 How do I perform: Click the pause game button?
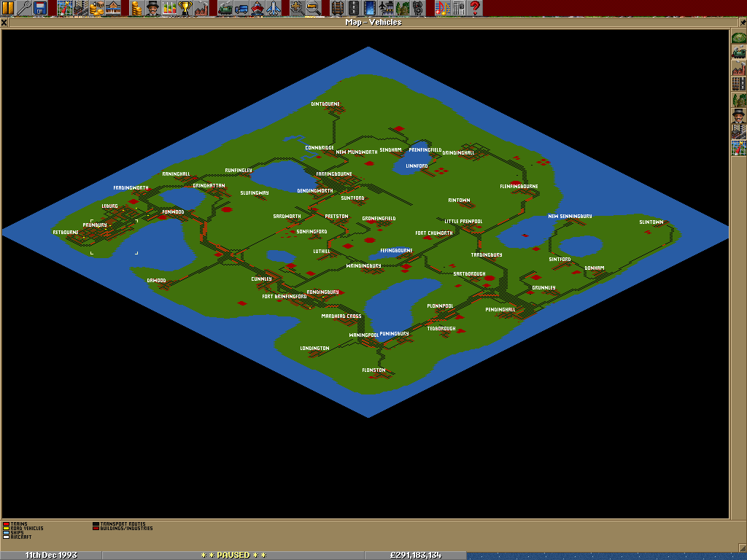tap(8, 8)
